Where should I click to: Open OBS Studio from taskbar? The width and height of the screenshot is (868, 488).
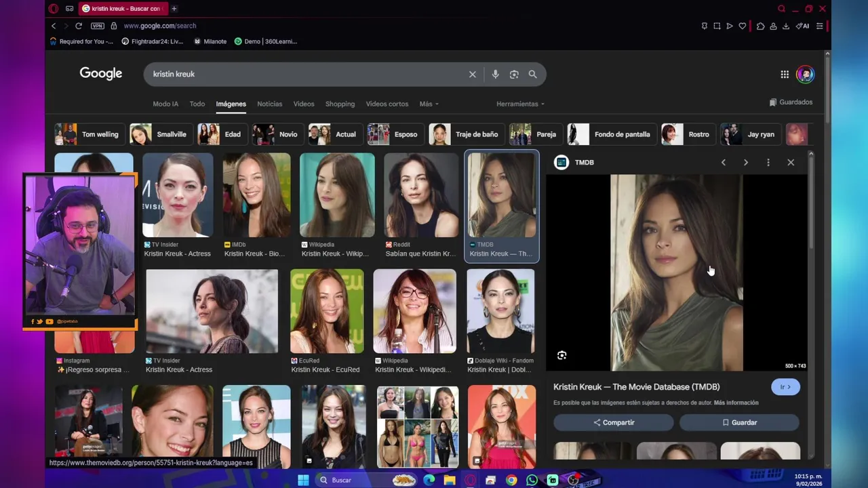coord(574,480)
